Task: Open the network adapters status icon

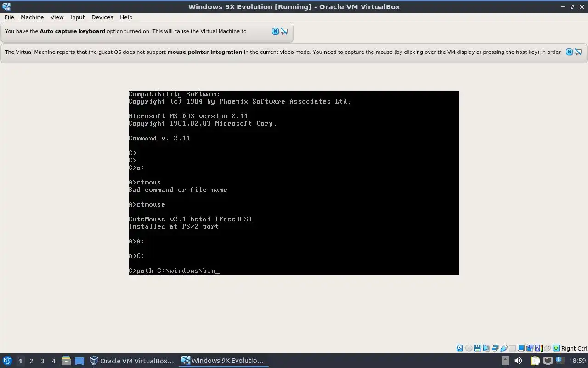Action: point(495,348)
